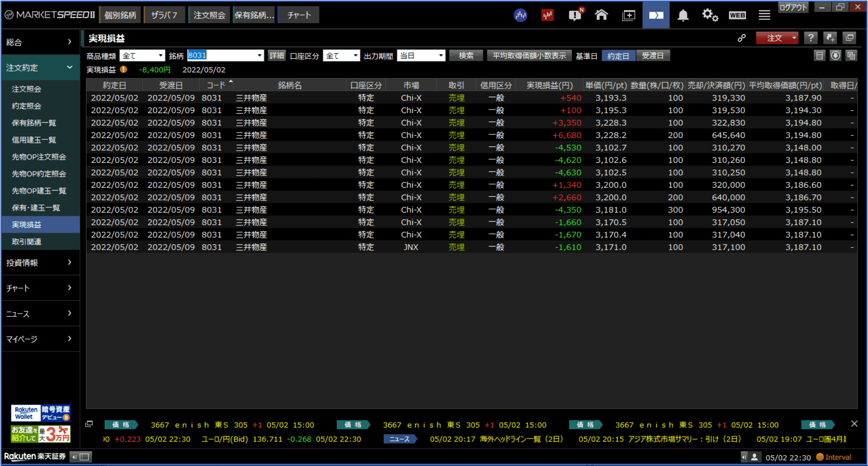The width and height of the screenshot is (868, 466).
Task: Click the orange warning icon beside 実現損益
Action: (x=123, y=70)
